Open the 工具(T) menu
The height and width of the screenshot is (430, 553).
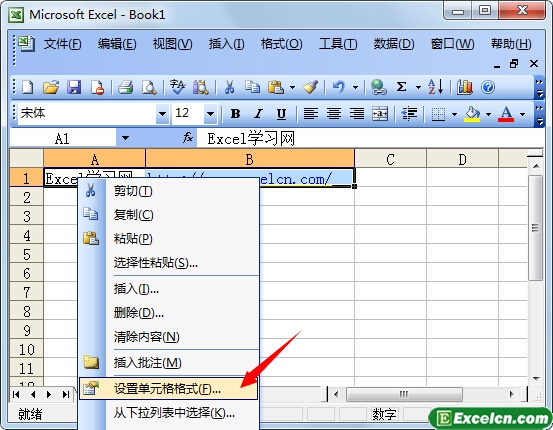(x=338, y=44)
